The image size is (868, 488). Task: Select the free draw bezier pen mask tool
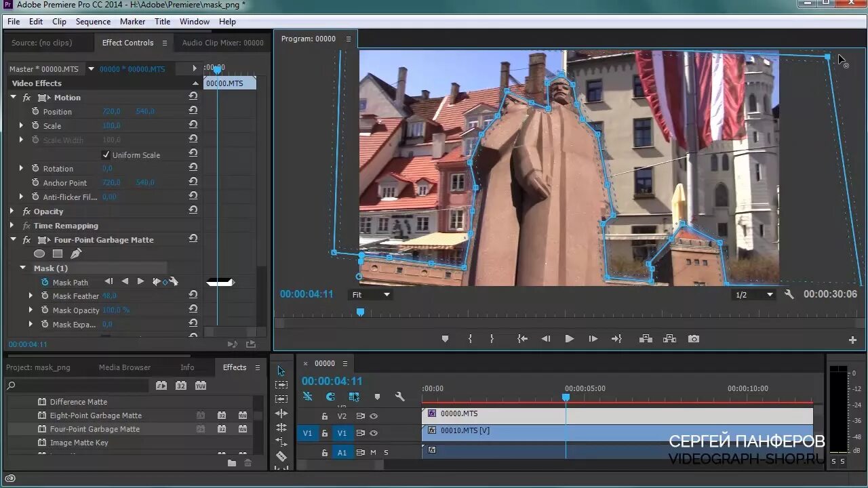pos(76,253)
